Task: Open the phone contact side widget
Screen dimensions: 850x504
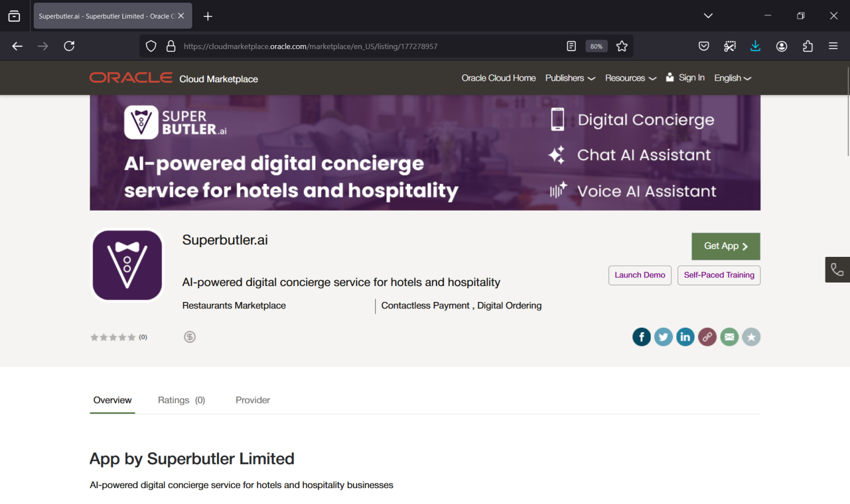Action: tap(837, 269)
